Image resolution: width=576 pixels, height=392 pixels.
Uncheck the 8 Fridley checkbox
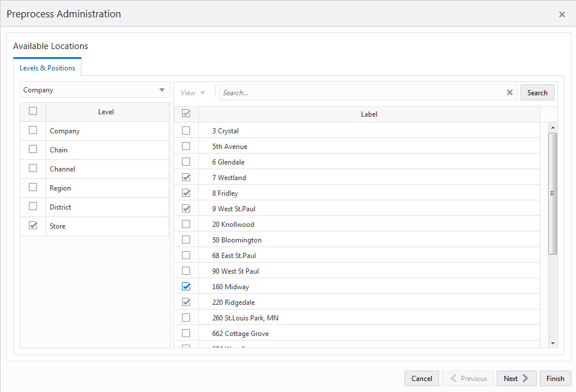(186, 193)
